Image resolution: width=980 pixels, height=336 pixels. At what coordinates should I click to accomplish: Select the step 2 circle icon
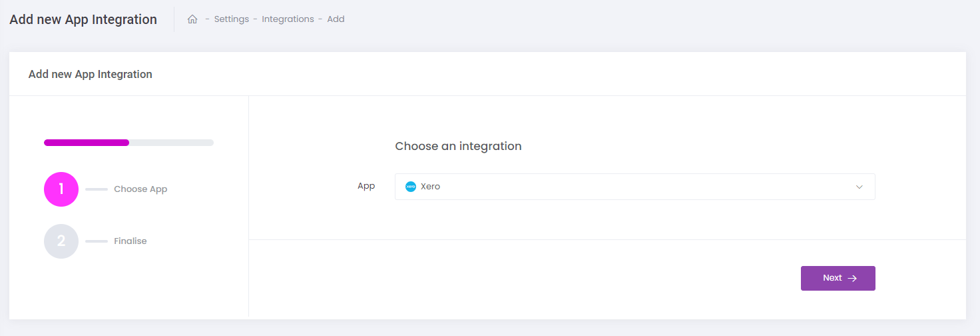(61, 241)
